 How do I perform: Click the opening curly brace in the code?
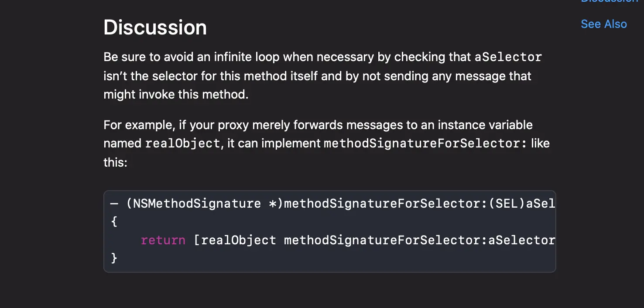(x=114, y=222)
